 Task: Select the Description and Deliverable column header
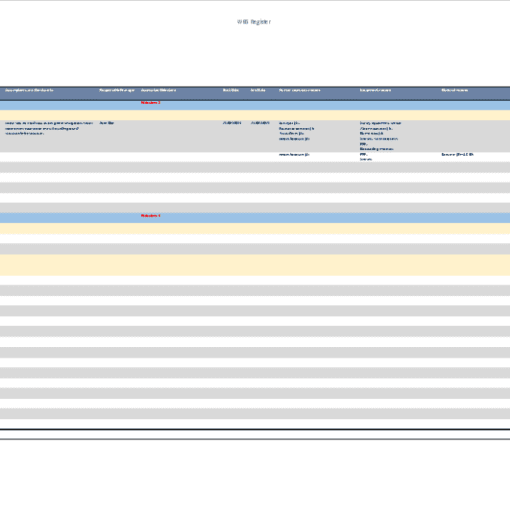[29, 90]
